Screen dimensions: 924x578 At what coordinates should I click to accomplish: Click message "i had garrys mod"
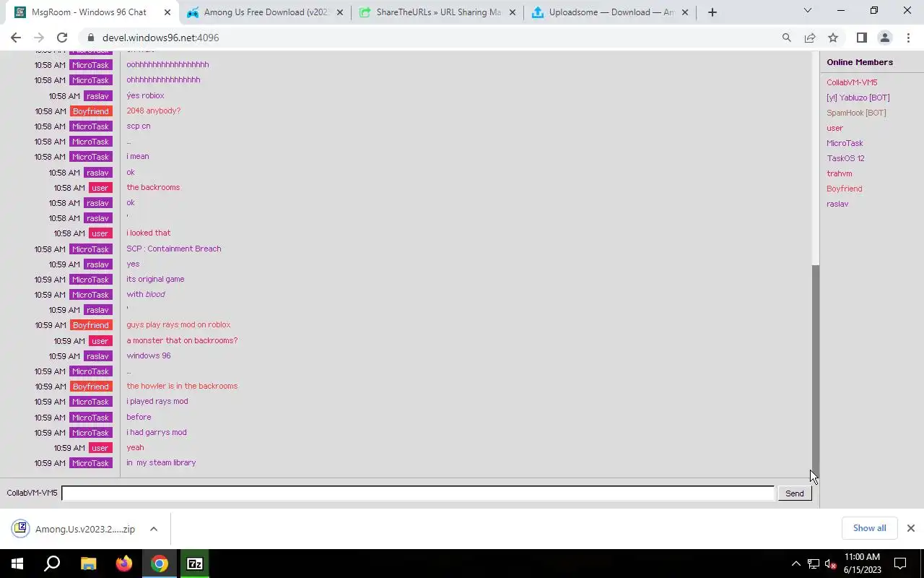pyautogui.click(x=157, y=432)
